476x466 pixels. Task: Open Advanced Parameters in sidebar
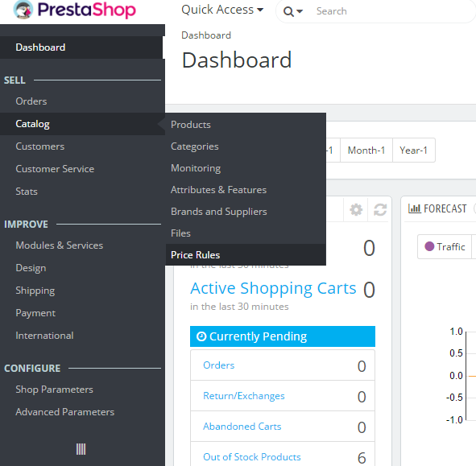65,412
